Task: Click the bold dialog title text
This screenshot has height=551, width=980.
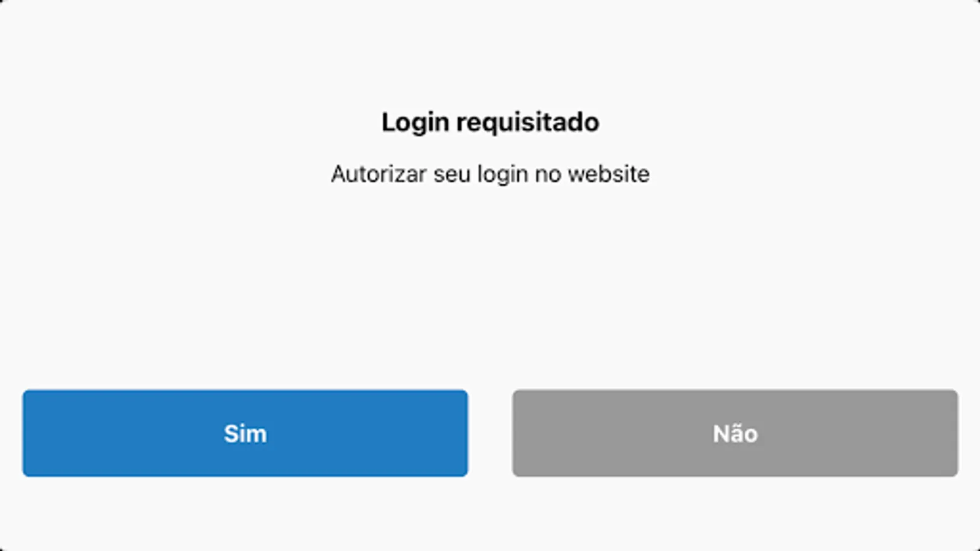Action: (x=490, y=123)
